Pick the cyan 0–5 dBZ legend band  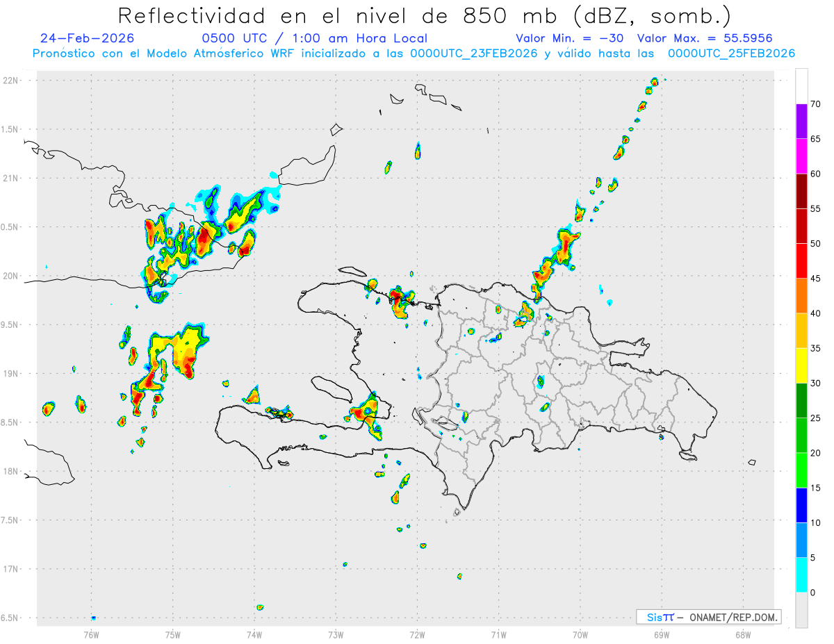point(801,575)
